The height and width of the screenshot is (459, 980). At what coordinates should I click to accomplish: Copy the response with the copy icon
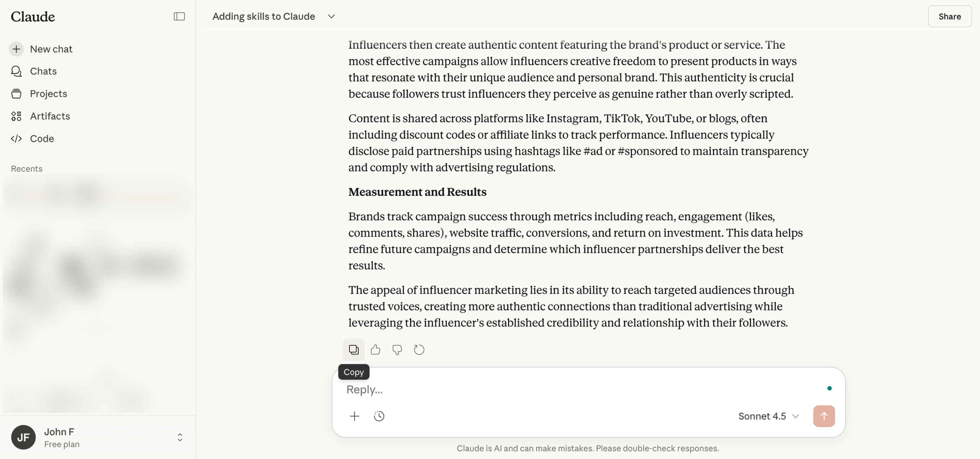[x=354, y=349]
